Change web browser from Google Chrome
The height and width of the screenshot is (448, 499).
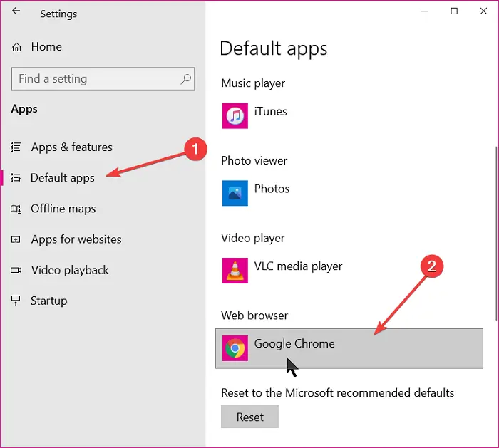tap(349, 348)
